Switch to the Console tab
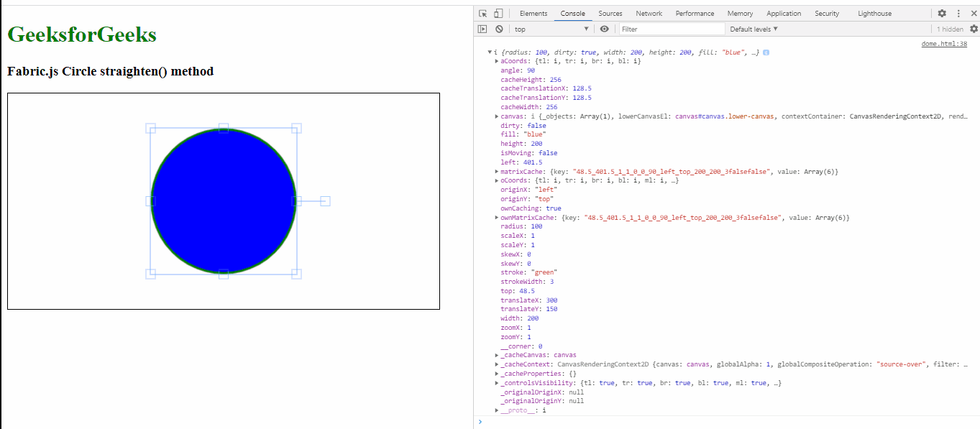This screenshot has width=980, height=429. tap(573, 13)
